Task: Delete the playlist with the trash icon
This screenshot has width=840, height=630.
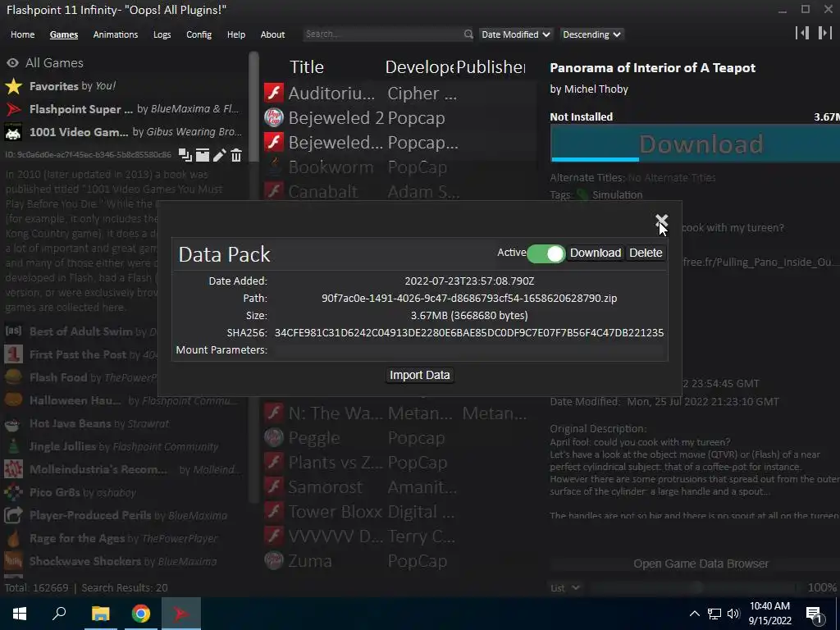Action: click(x=236, y=155)
